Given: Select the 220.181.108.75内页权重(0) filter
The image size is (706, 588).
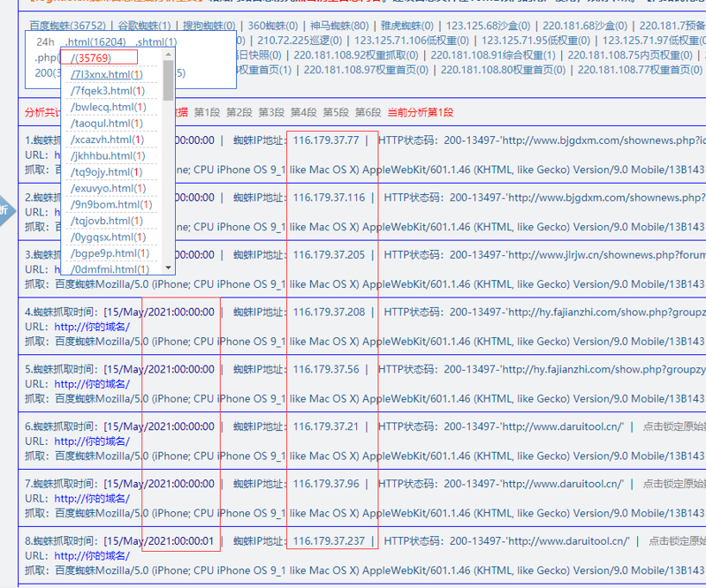Looking at the screenshot, I should tap(630, 56).
